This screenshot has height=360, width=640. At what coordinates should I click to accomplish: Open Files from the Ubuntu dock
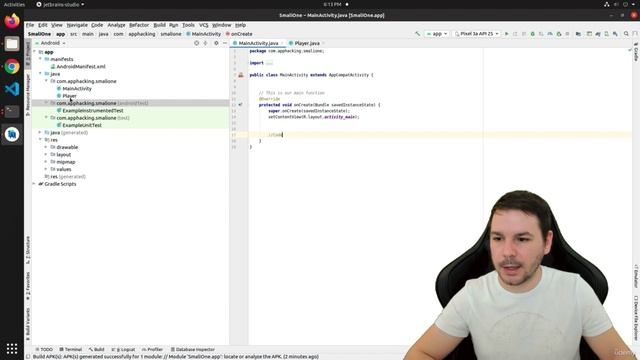point(12,44)
